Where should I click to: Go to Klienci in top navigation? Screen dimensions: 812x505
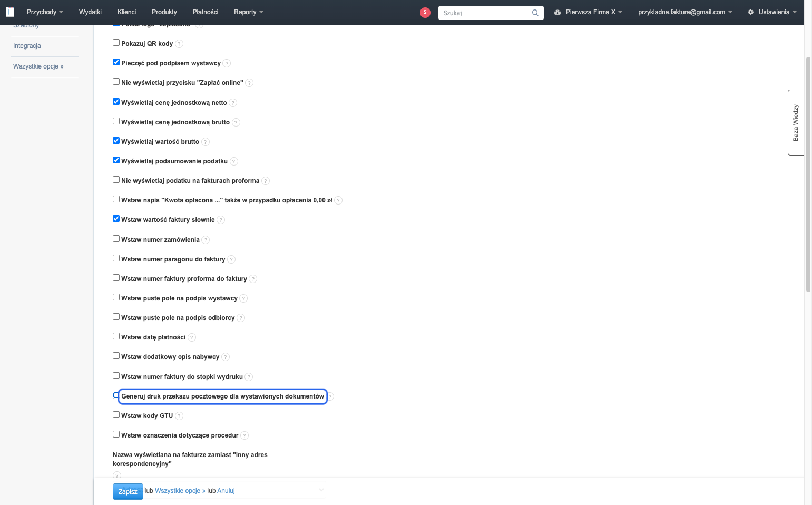(x=126, y=12)
